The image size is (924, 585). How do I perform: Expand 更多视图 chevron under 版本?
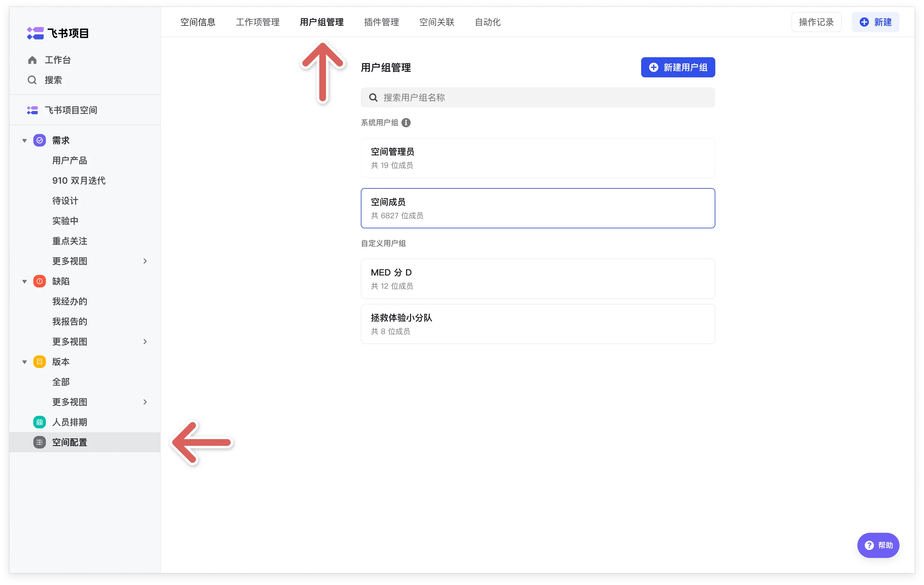point(145,402)
